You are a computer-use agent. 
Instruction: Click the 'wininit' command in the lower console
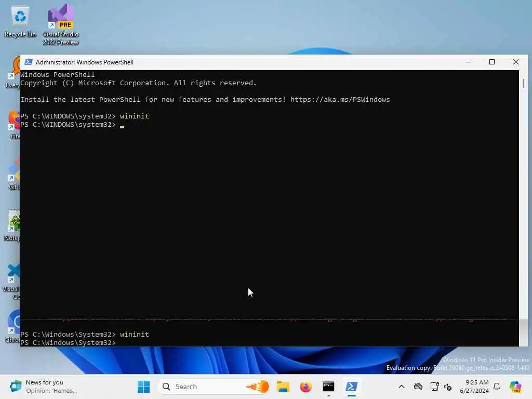pos(135,334)
